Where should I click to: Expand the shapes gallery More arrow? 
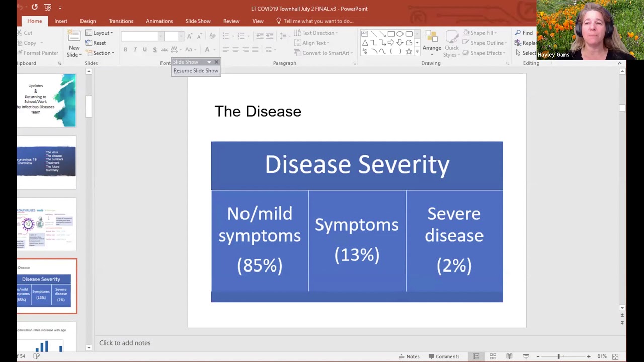tap(417, 52)
